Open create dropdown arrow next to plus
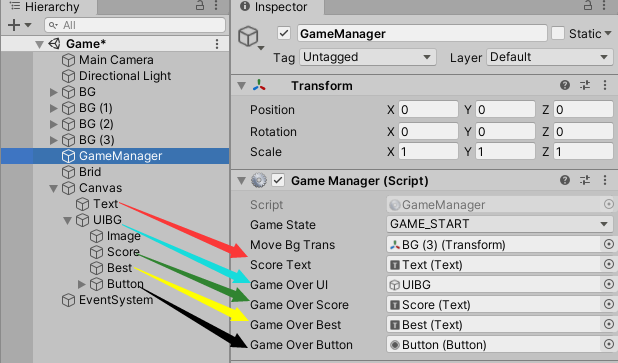 (x=28, y=25)
